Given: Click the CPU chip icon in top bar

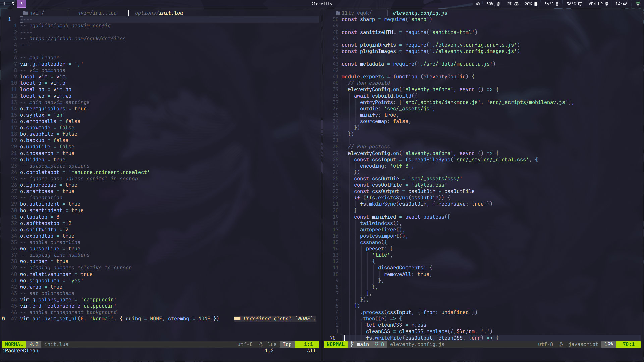Looking at the screenshot, I should (516, 4).
